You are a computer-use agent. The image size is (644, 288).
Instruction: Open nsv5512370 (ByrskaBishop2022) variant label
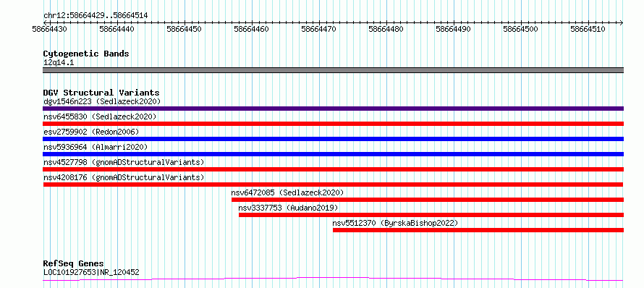(x=395, y=223)
